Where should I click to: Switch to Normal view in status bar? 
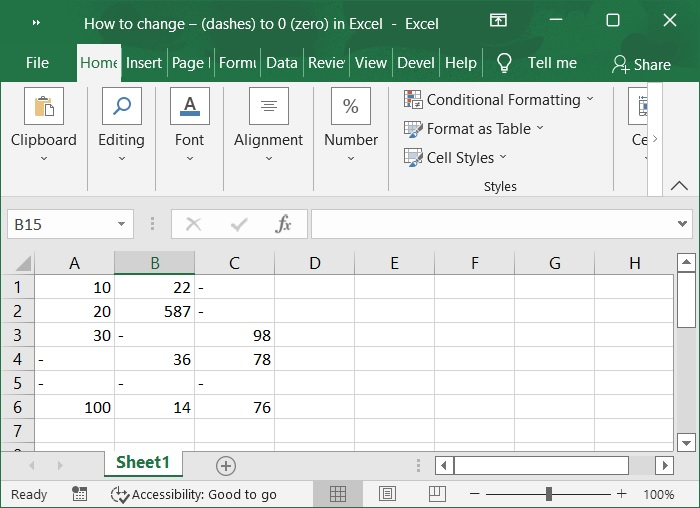pos(338,494)
